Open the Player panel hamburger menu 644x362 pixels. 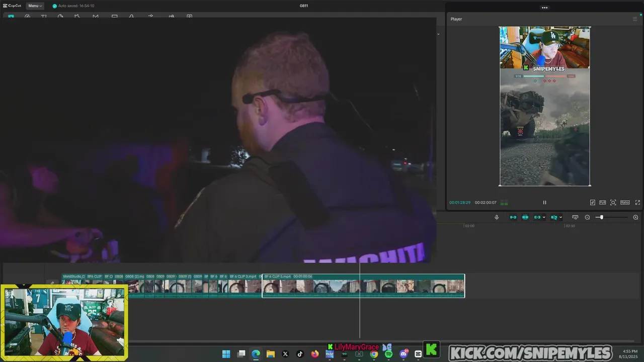[x=635, y=19]
